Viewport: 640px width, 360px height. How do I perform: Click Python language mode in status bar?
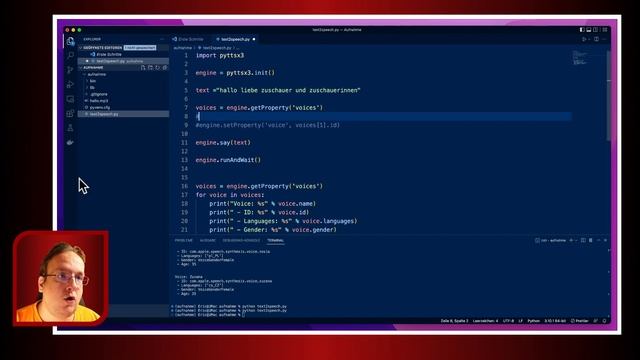click(533, 321)
